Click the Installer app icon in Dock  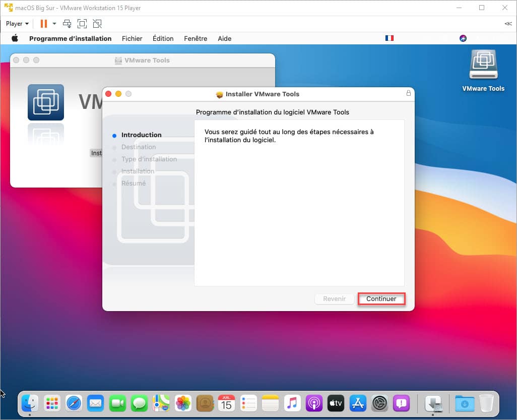click(x=433, y=403)
